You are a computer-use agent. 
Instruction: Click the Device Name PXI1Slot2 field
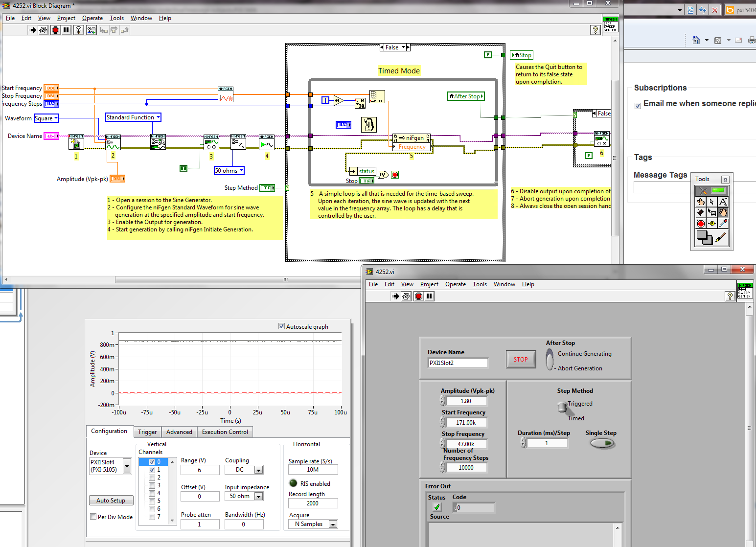(x=458, y=363)
